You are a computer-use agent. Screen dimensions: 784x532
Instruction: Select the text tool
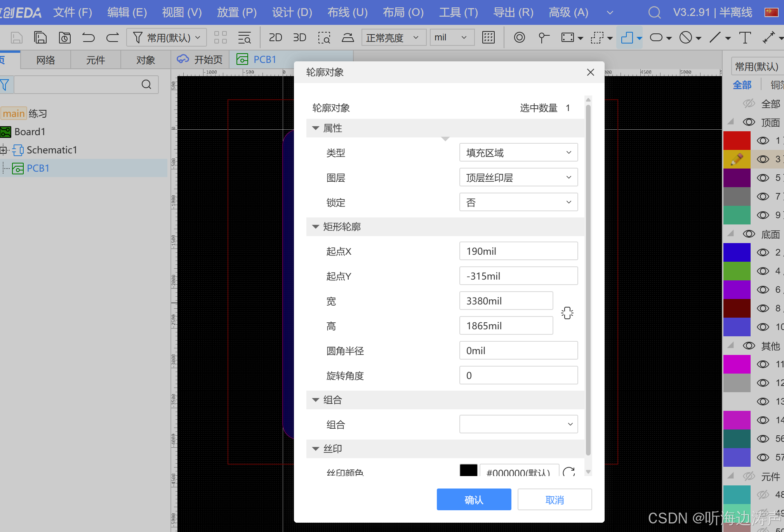coord(745,38)
